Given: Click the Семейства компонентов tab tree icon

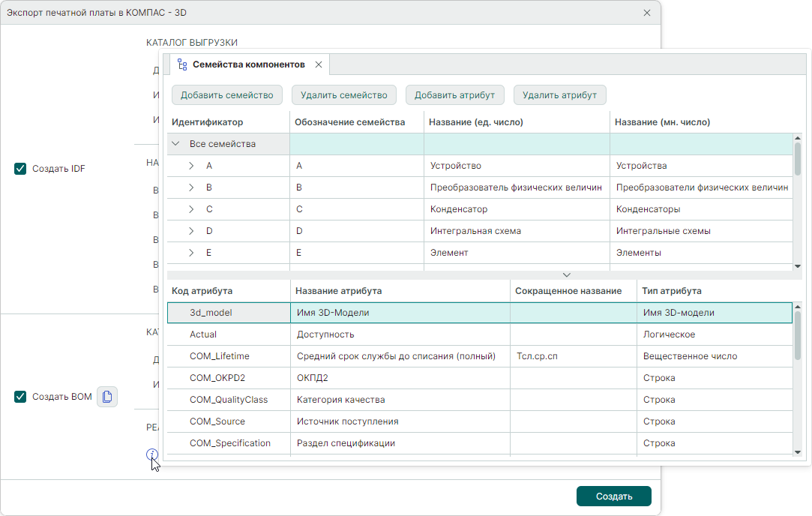Looking at the screenshot, I should point(182,64).
